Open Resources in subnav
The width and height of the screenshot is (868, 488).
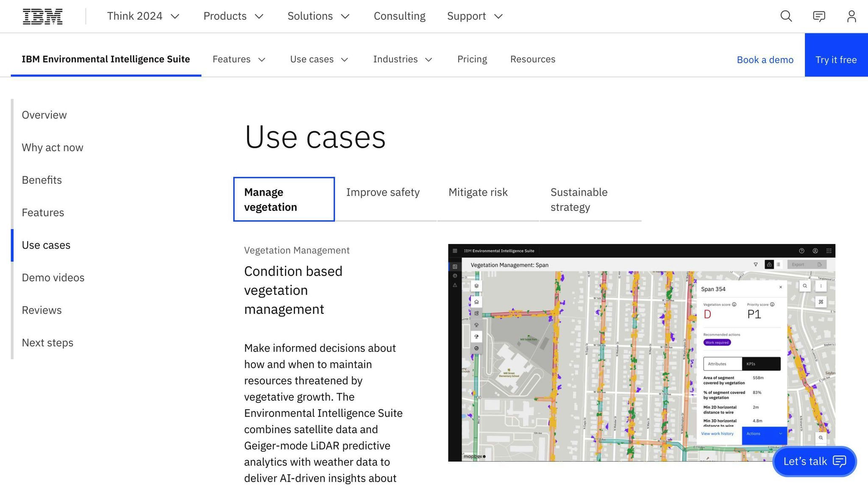pyautogui.click(x=533, y=59)
